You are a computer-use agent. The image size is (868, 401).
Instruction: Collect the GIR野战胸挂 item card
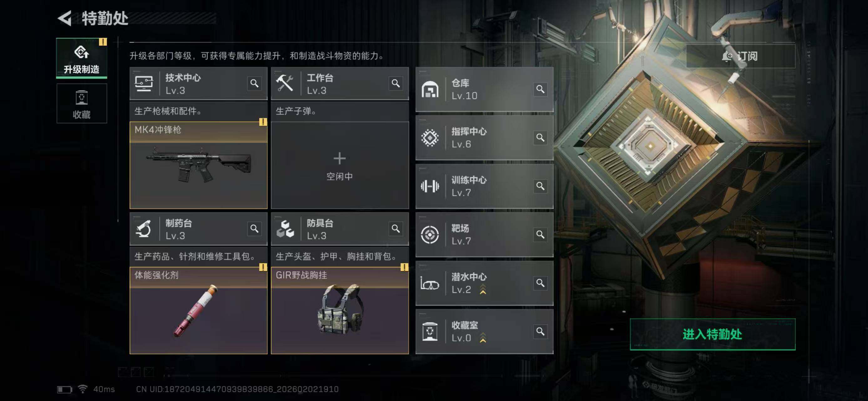click(340, 310)
